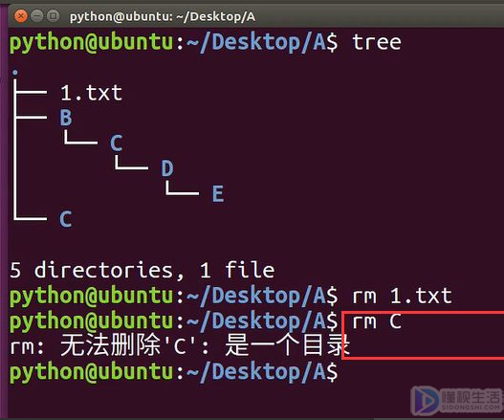Click the first python@ubuntu prompt text
Screen dimensions: 504x420
click(91, 43)
